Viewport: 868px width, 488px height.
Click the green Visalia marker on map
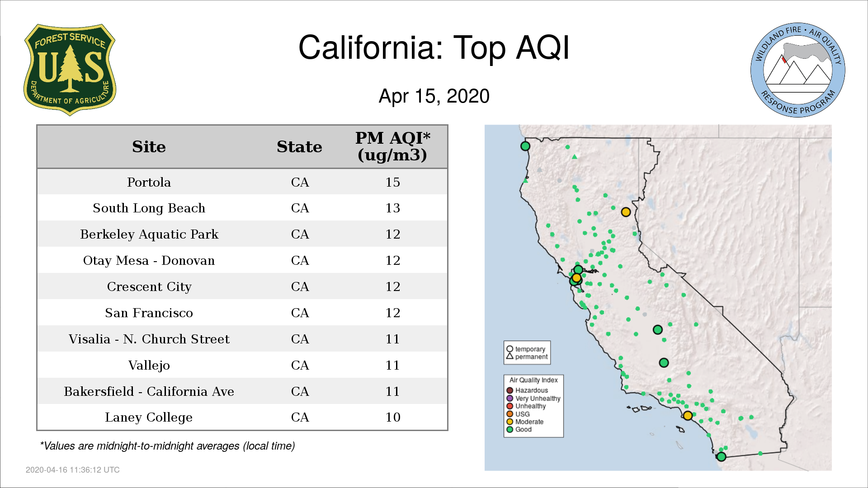(658, 329)
